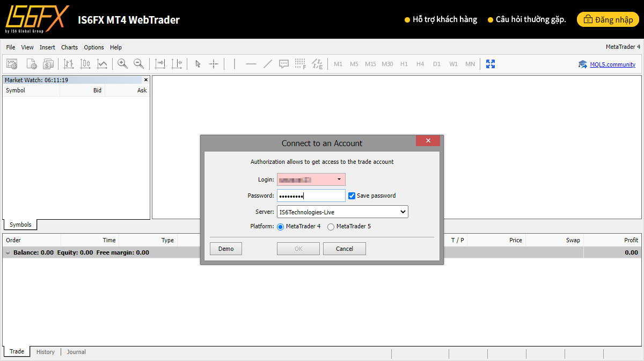This screenshot has width=644, height=361.
Task: Select the cursor arrow tool
Action: pyautogui.click(x=197, y=64)
